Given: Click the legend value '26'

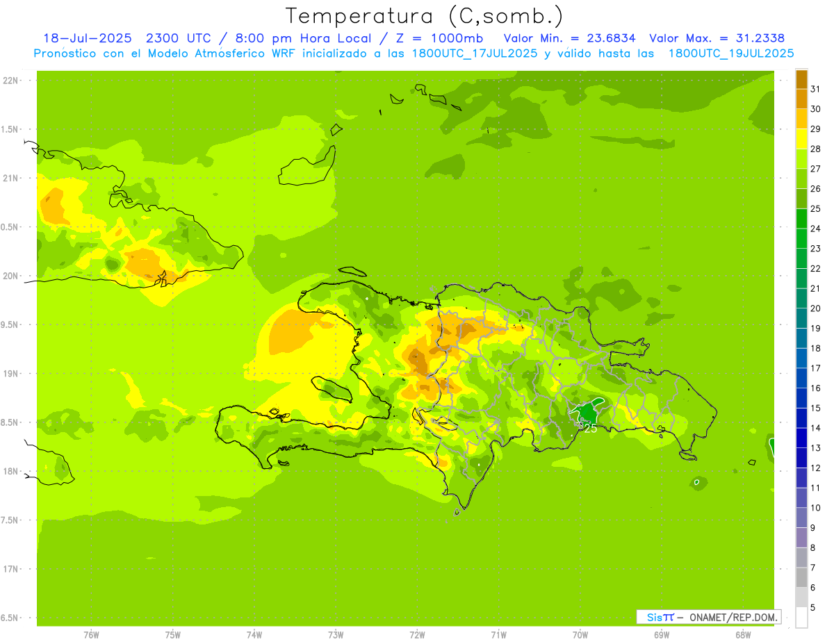Looking at the screenshot, I should (x=816, y=189).
